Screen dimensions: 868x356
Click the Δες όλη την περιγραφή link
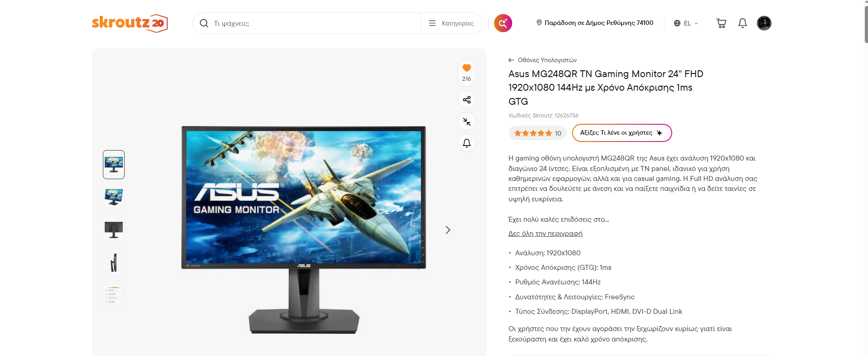pos(545,234)
